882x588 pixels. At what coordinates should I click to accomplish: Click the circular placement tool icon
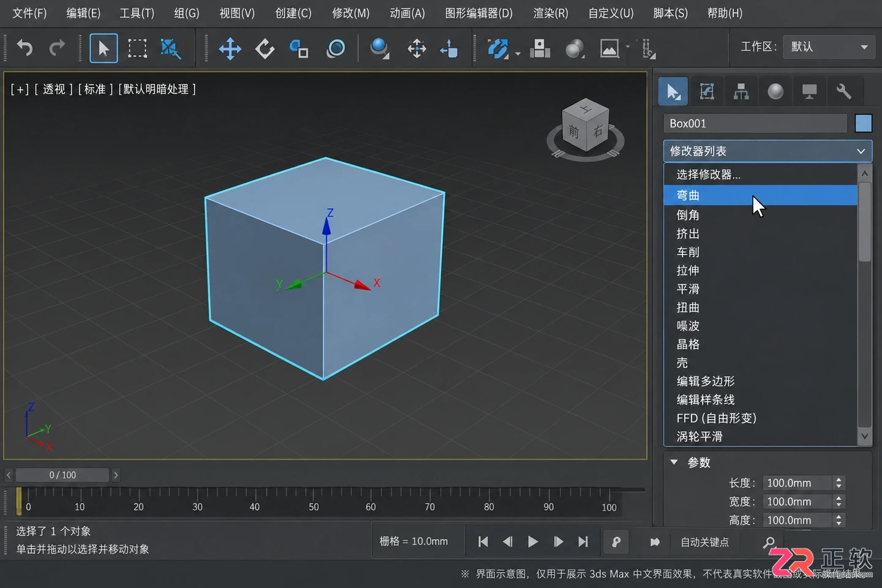pyautogui.click(x=336, y=48)
